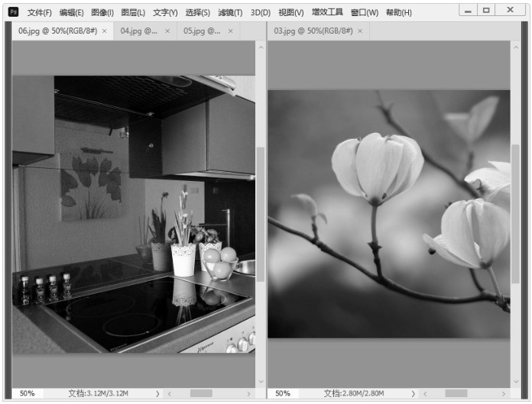532x404 pixels.
Task: Close the 06.jpg tab
Action: (105, 31)
